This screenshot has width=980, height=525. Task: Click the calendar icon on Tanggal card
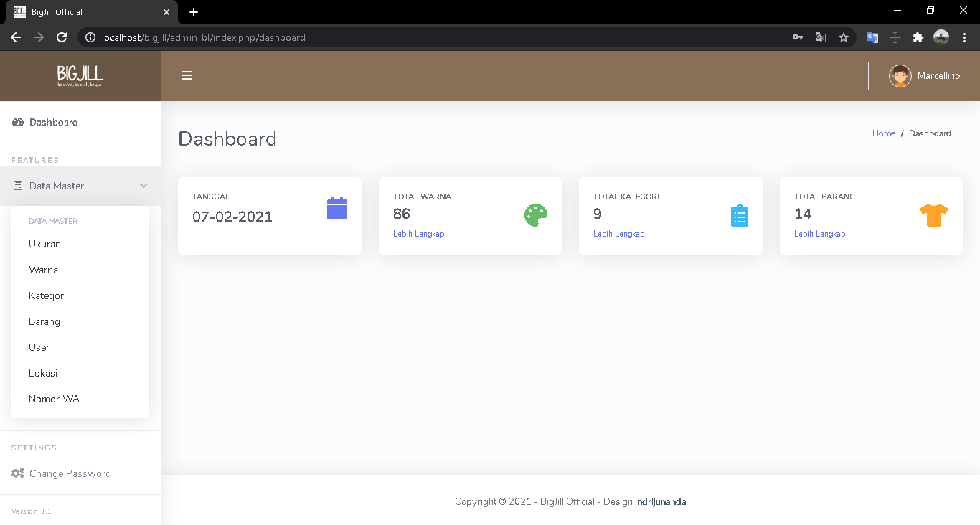tap(337, 208)
